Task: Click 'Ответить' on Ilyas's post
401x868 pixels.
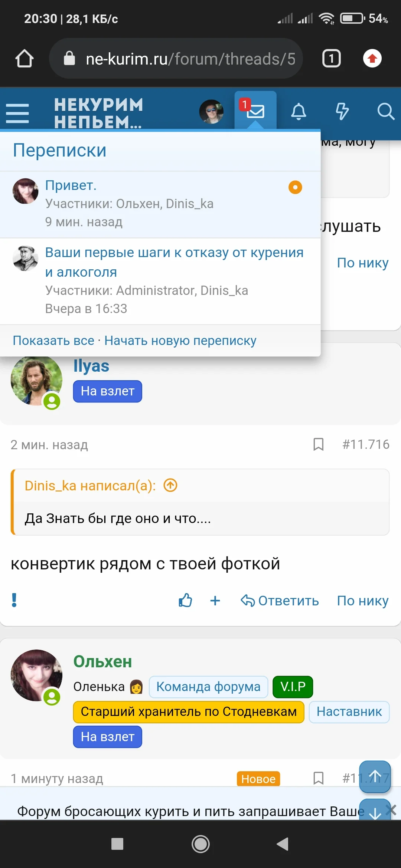Action: click(280, 600)
